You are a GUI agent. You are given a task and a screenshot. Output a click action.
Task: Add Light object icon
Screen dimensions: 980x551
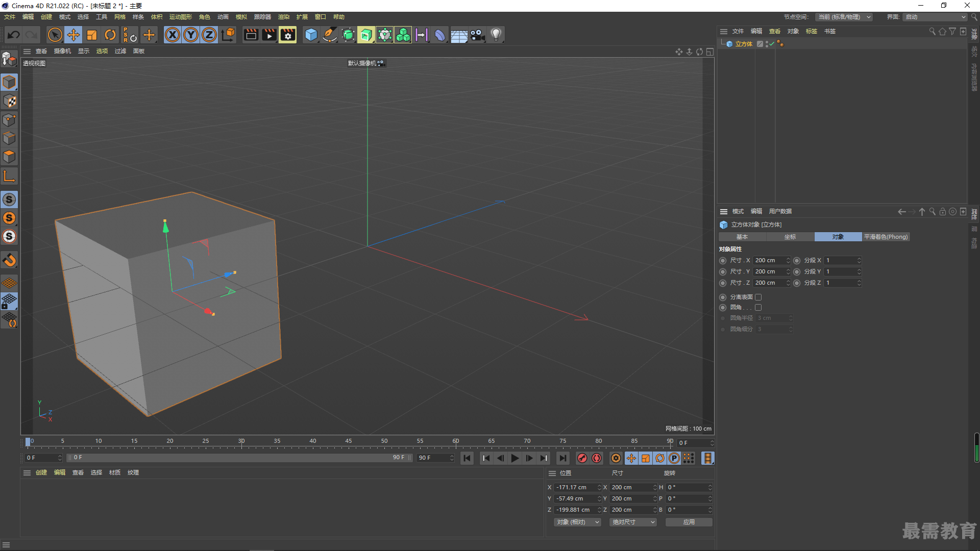pyautogui.click(x=496, y=35)
